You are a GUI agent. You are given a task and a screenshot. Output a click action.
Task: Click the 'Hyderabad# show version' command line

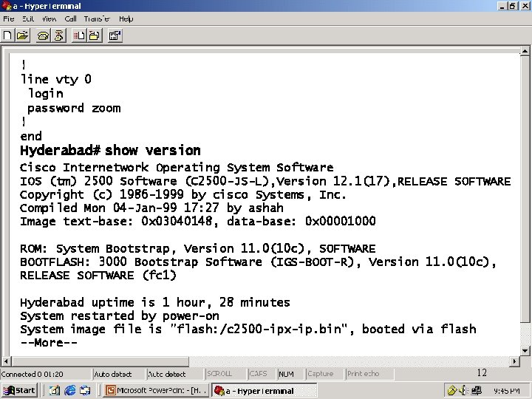click(110, 150)
